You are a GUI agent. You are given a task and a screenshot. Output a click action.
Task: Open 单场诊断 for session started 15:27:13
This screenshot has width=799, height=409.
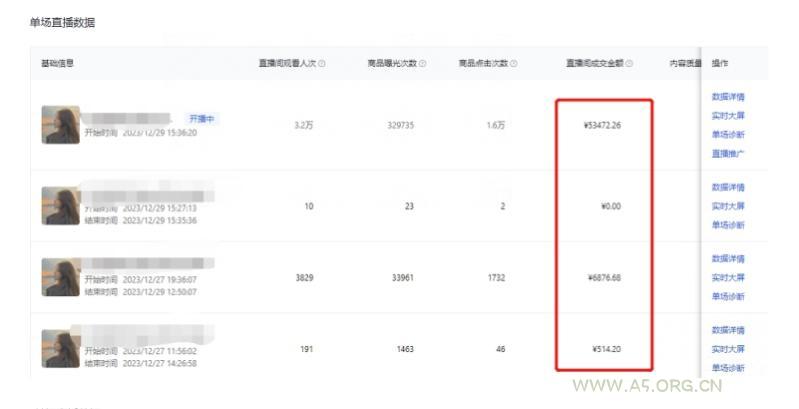click(728, 225)
